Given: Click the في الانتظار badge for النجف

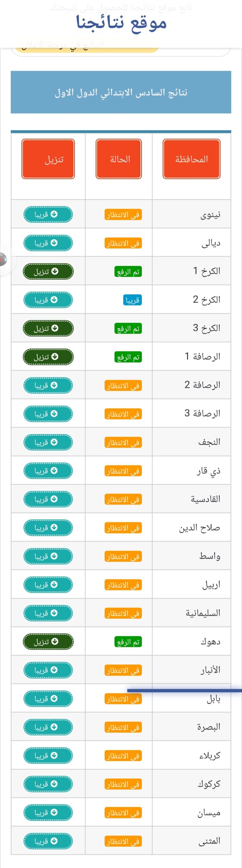Looking at the screenshot, I should click(x=123, y=442).
